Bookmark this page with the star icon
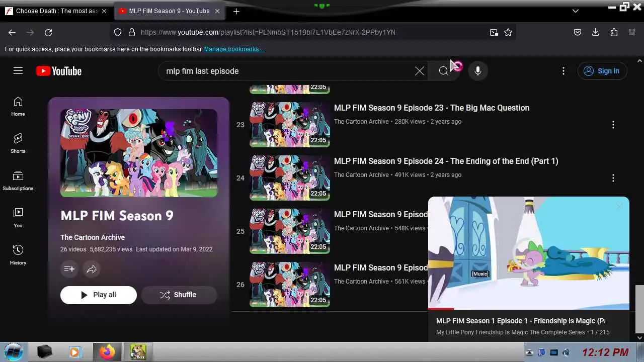This screenshot has height=362, width=644. [508, 32]
